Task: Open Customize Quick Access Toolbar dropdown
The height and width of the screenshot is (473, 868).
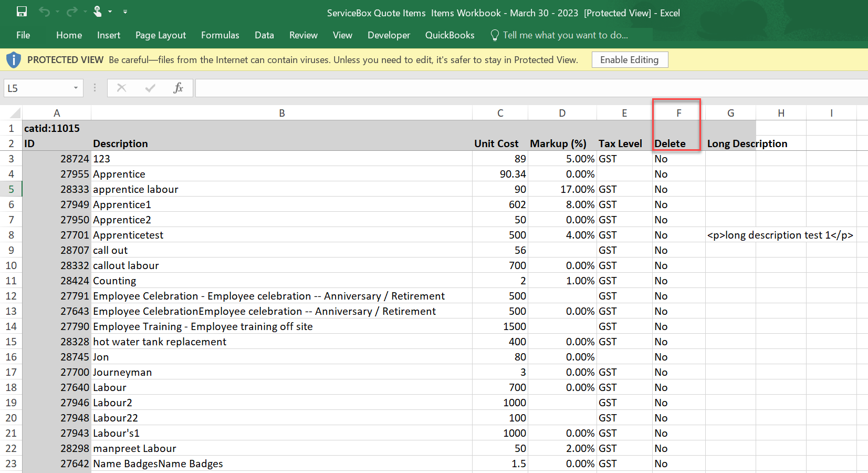Action: tap(125, 12)
